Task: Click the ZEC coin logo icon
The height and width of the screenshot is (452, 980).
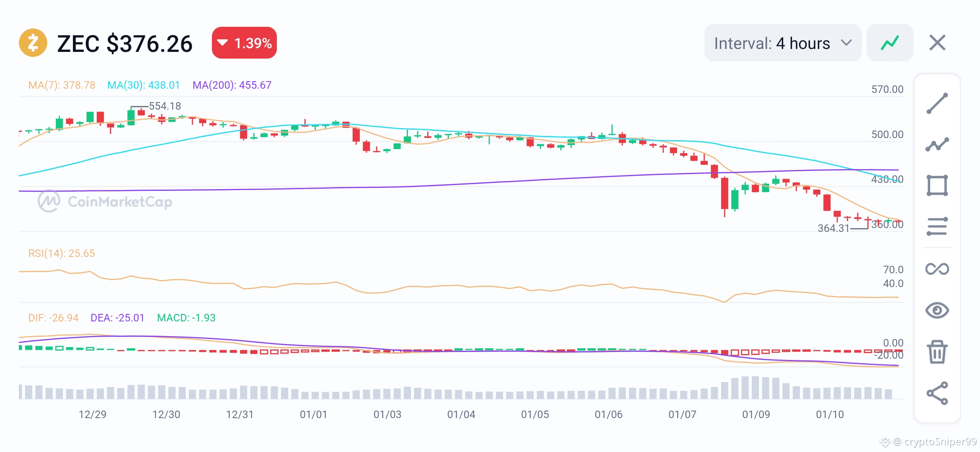Action: coord(33,43)
